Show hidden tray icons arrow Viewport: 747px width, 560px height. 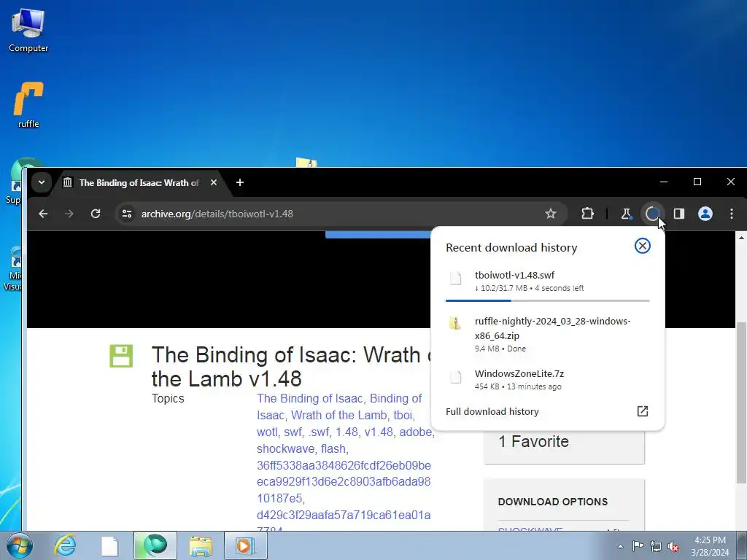620,545
